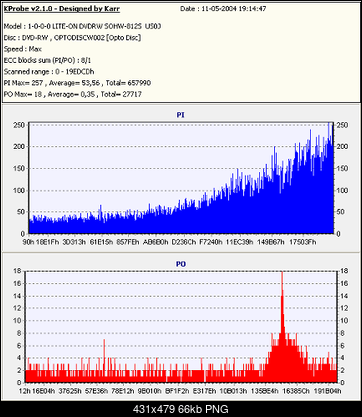
Task: Click the "78E12h" PO x-axis label
Action: click(x=123, y=391)
